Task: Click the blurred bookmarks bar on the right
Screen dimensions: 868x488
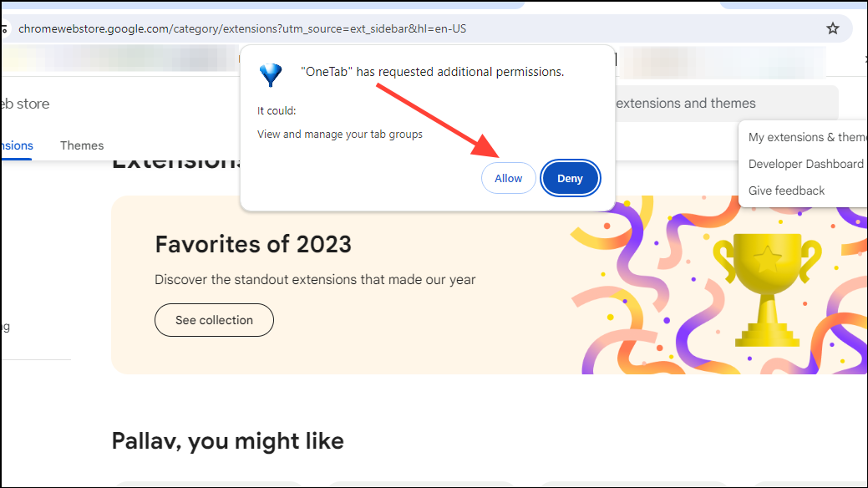Action: [721, 60]
